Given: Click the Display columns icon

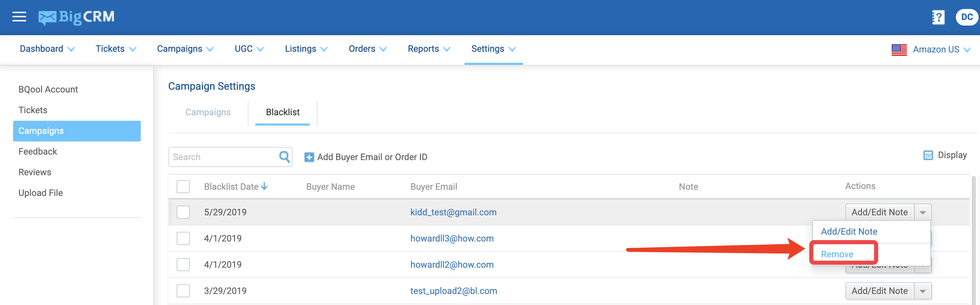Looking at the screenshot, I should 928,155.
